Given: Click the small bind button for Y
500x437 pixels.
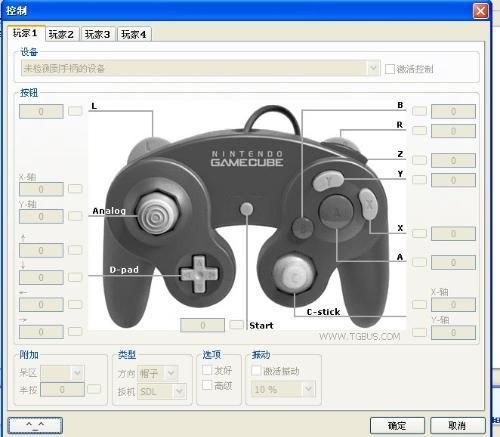Looking at the screenshot, I should point(419,180).
